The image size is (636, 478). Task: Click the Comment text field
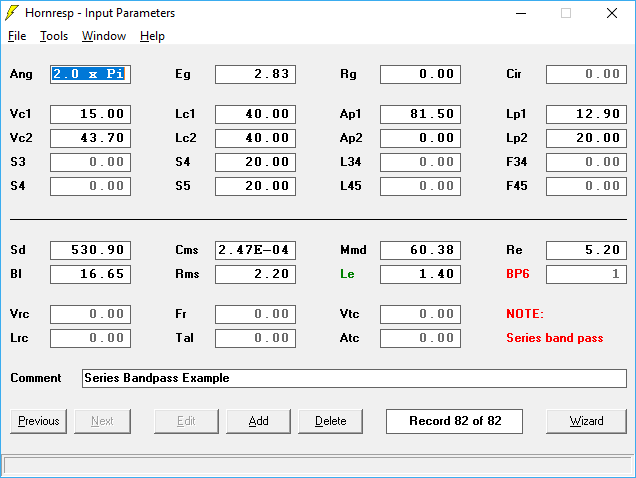pos(354,378)
